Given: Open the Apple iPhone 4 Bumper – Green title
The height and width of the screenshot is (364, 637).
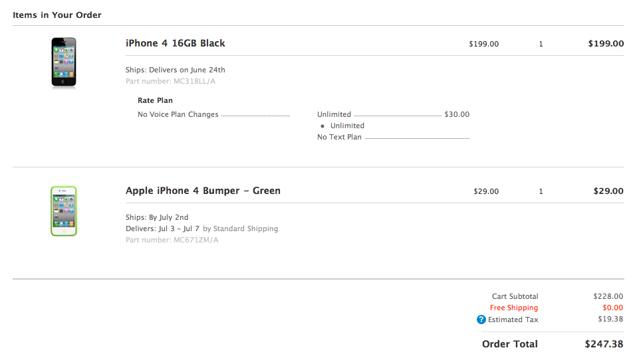Looking at the screenshot, I should (x=203, y=191).
